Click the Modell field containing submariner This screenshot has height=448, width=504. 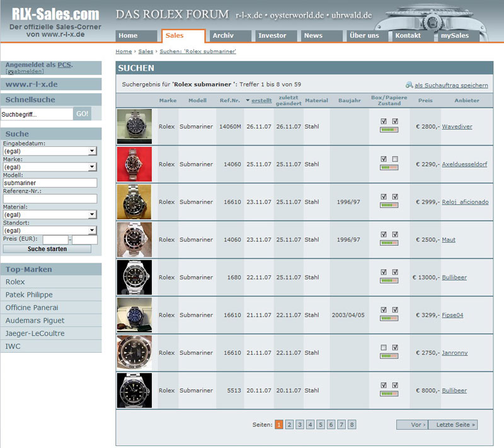[50, 183]
